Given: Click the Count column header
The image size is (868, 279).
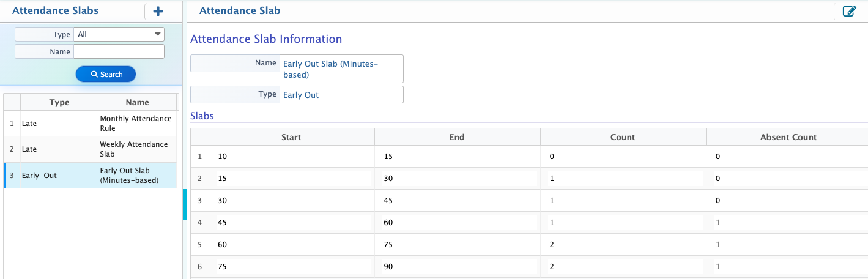Looking at the screenshot, I should 623,137.
